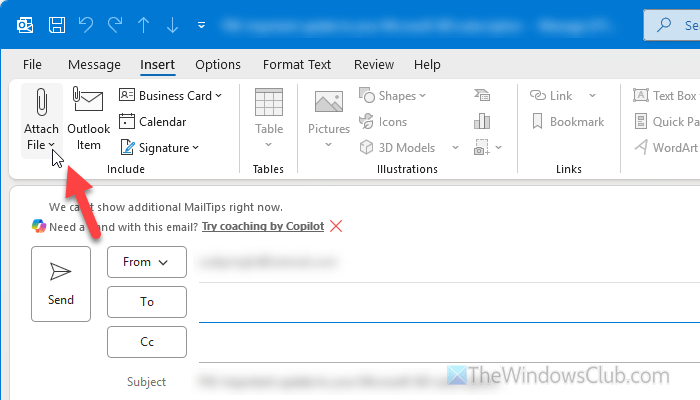Insert a Text Box
Viewport: 700px width, 400px height.
pos(666,96)
